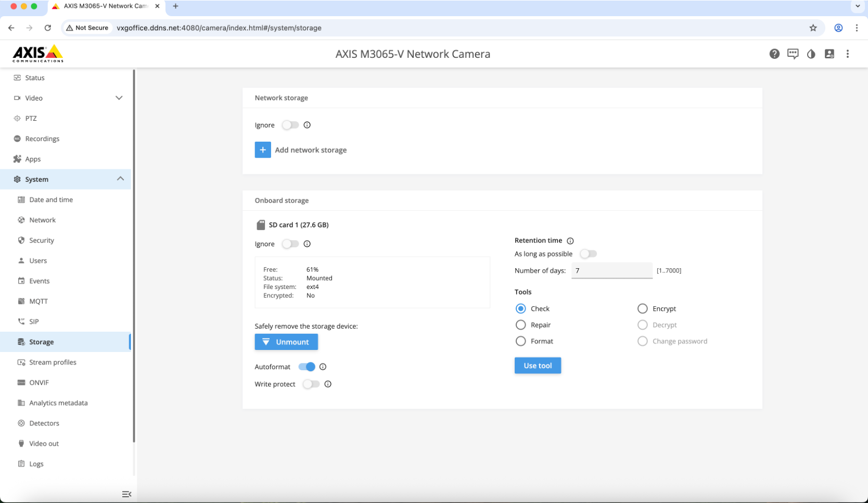Open the user account icon in AXIS header
Viewport: 868px width, 503px height.
tap(829, 54)
